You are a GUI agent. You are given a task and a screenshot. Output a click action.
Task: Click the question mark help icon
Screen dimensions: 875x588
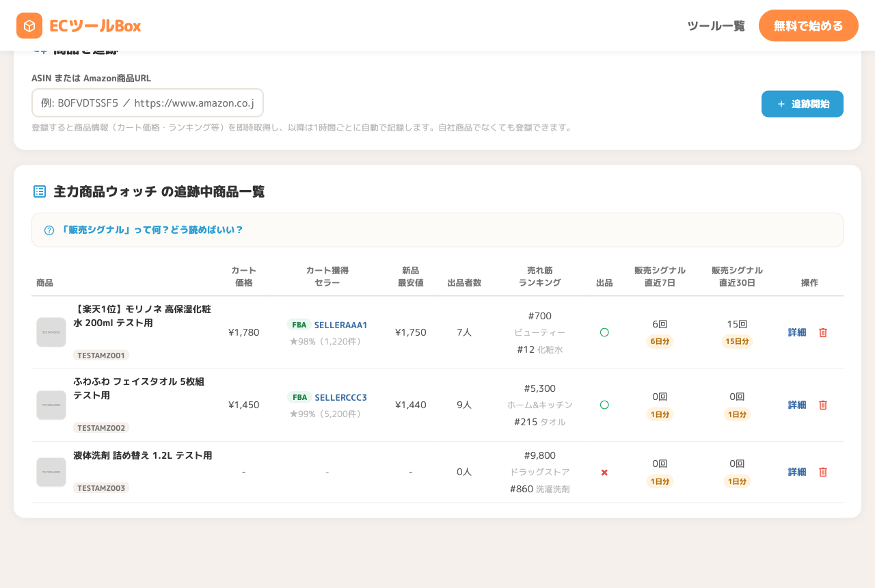[49, 230]
